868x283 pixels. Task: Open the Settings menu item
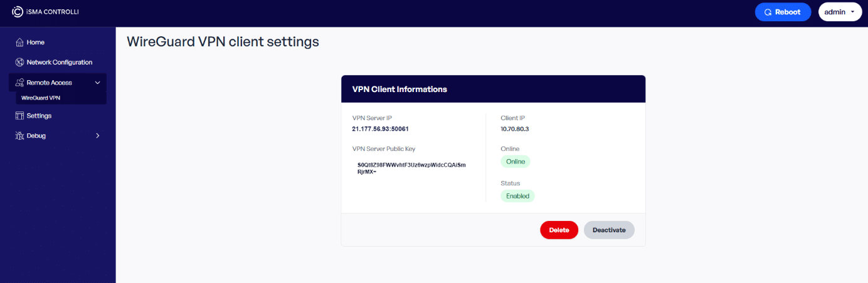[39, 116]
